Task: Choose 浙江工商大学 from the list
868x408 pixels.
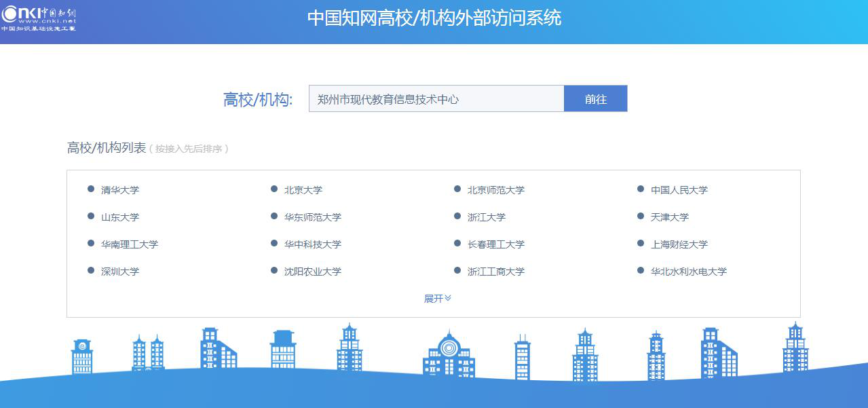Action: (496, 272)
